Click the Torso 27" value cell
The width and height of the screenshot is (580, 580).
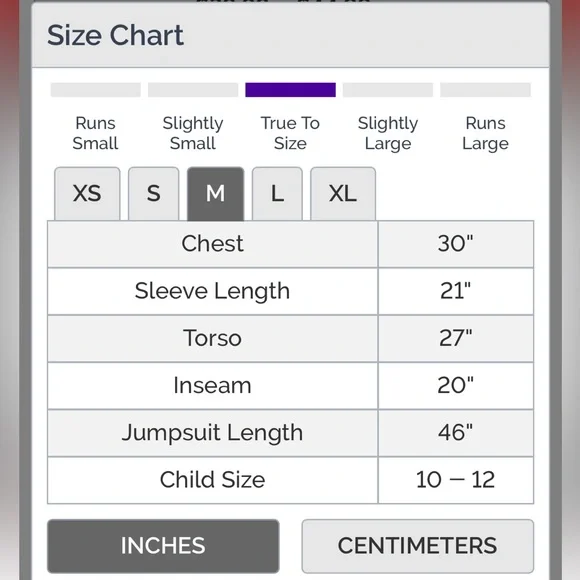pyautogui.click(x=456, y=338)
